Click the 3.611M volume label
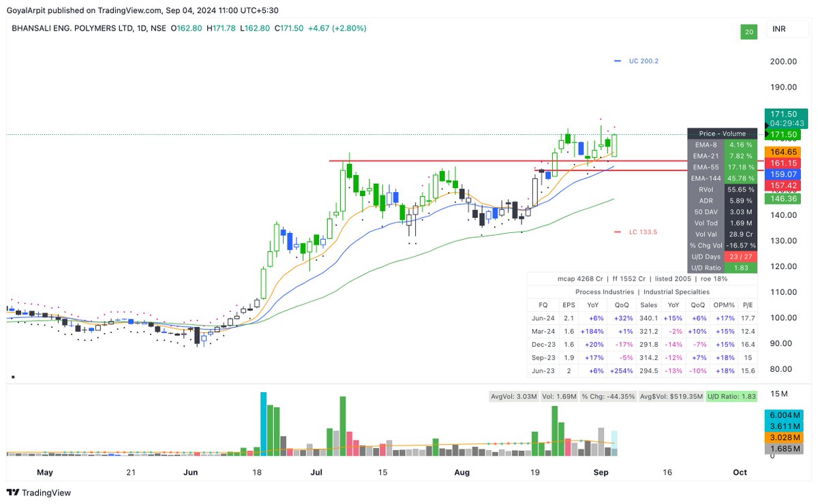 pyautogui.click(x=784, y=426)
